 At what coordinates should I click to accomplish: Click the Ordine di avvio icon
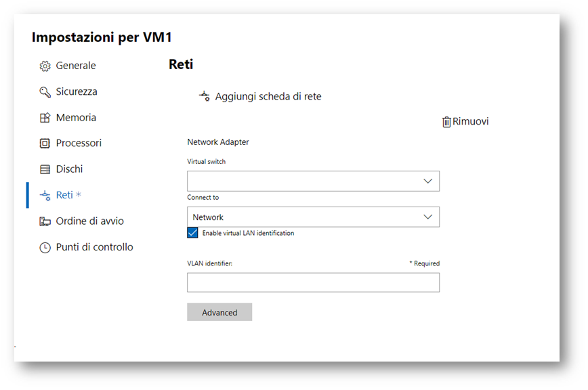(x=45, y=221)
